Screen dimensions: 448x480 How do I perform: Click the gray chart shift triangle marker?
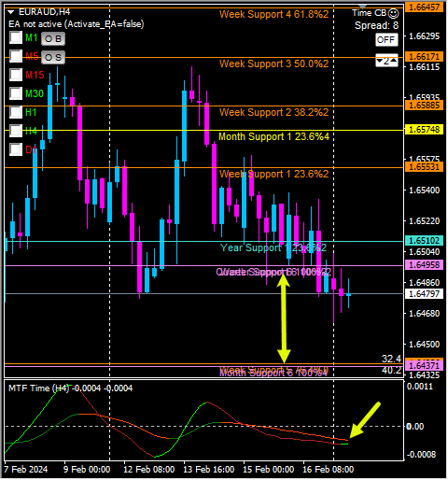coord(363,7)
